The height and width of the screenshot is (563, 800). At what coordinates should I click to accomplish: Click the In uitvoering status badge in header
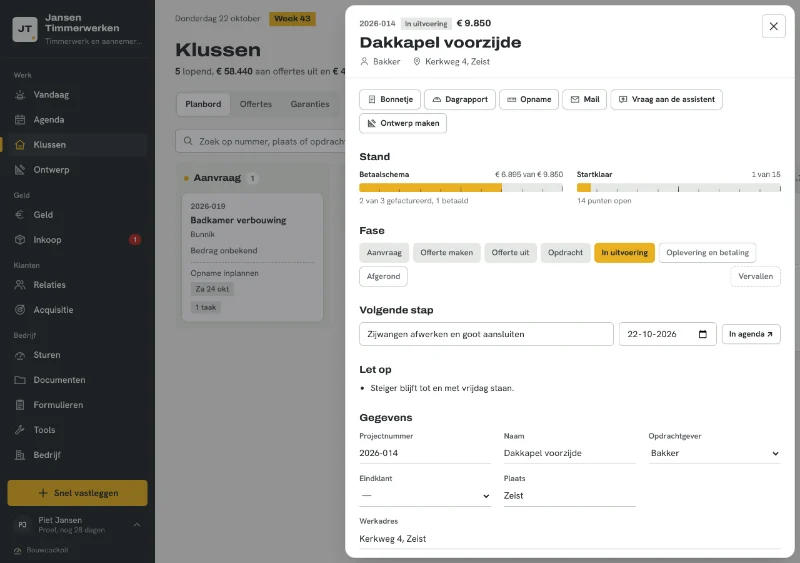426,23
